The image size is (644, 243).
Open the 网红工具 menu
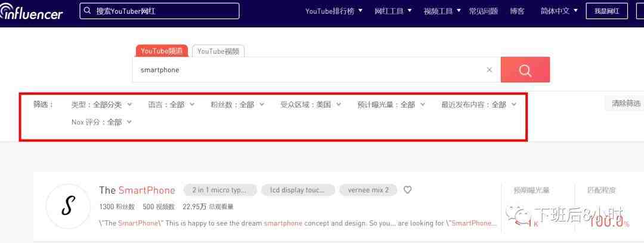[393, 11]
